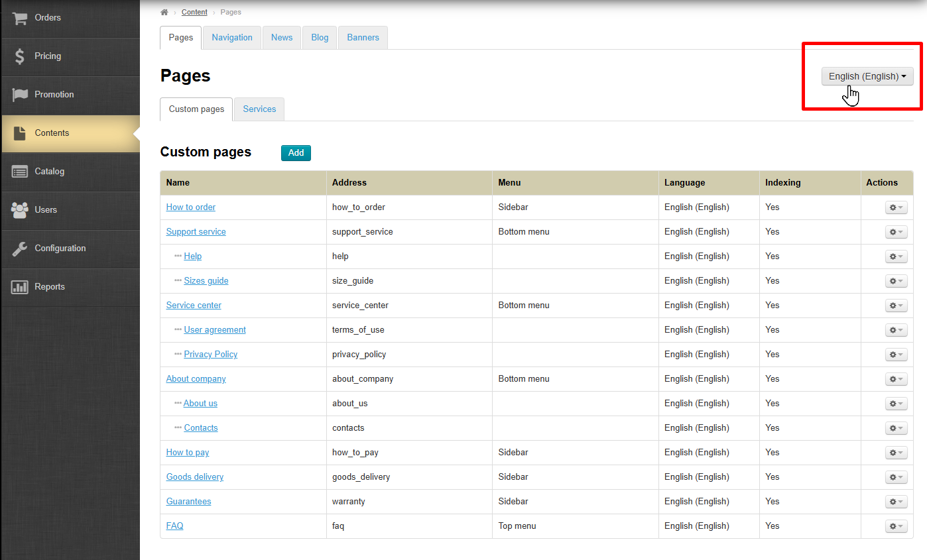Open the Goods delivery page link
Viewport: 927px width, 560px height.
[194, 477]
